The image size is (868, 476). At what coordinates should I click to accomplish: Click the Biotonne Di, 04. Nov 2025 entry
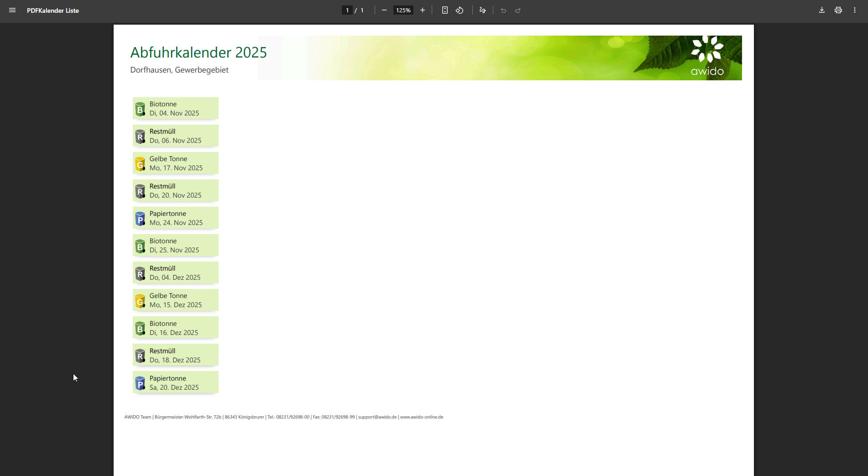coord(176,109)
